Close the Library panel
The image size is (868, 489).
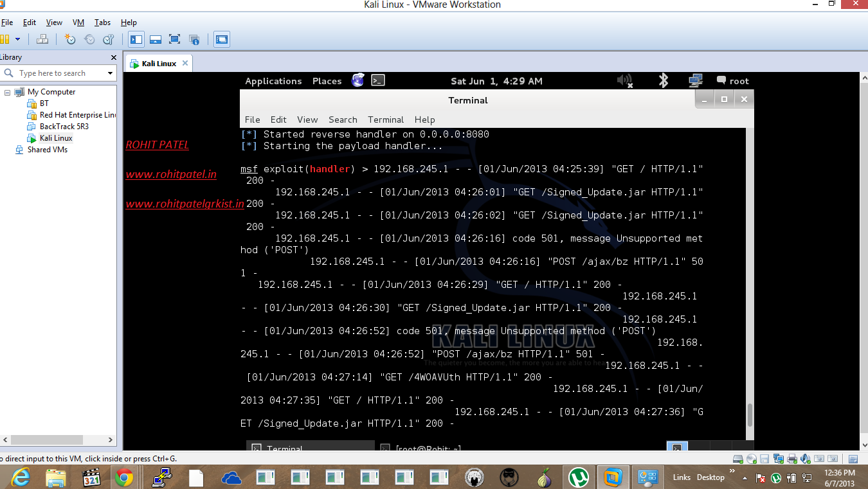tap(114, 57)
